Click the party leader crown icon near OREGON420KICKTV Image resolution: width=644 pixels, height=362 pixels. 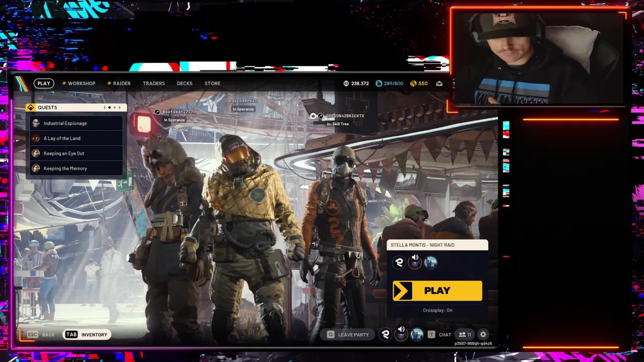(313, 116)
